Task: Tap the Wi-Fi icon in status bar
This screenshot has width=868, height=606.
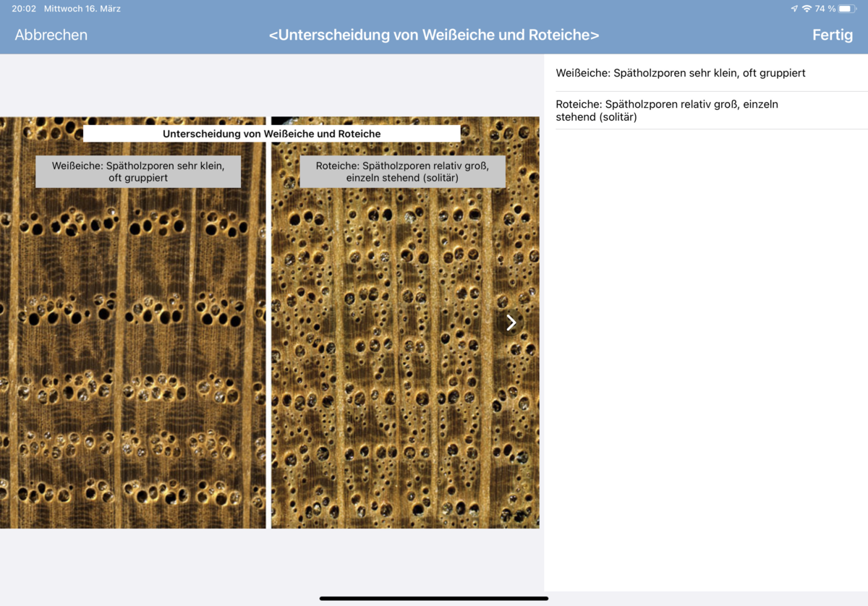Action: (x=807, y=9)
